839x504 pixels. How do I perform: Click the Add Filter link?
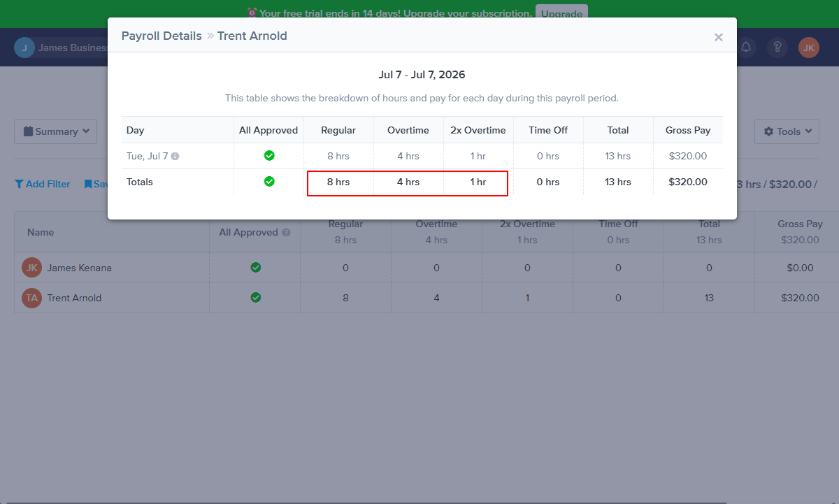pyautogui.click(x=43, y=184)
